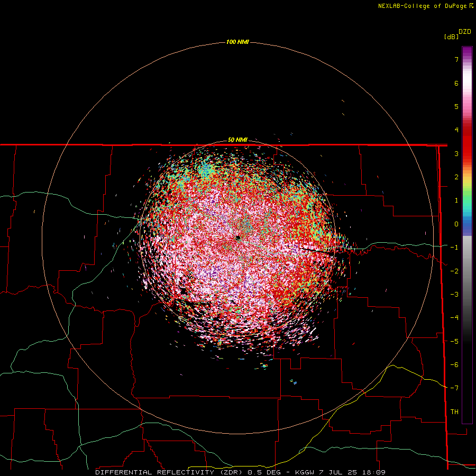Image resolution: width=476 pixels, height=476 pixels.
Task: Click the 1 dB scale tick label
Action: coord(456,200)
